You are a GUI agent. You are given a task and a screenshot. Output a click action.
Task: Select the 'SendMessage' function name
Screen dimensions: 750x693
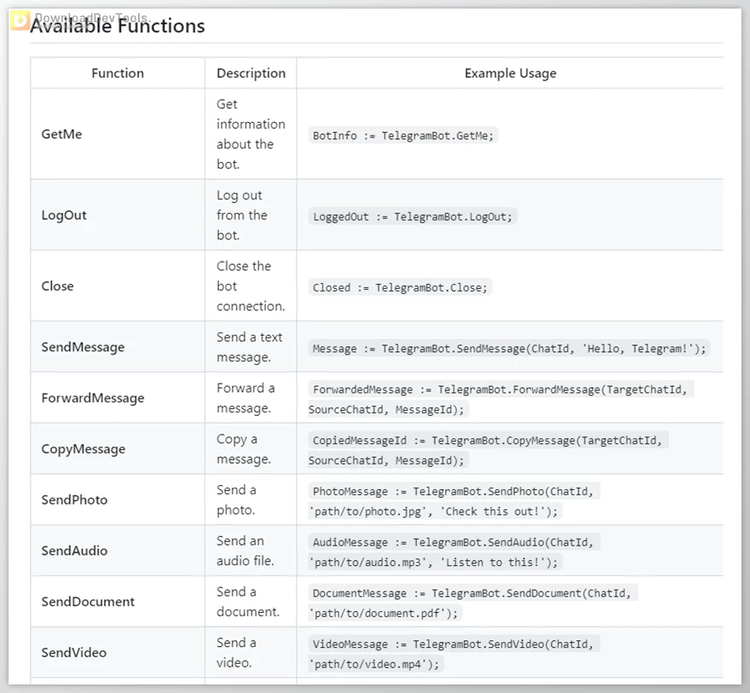[83, 347]
